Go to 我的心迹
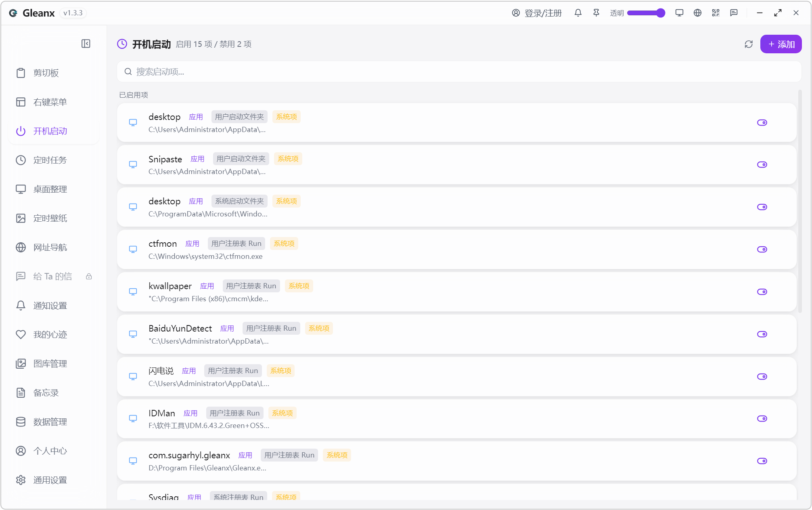The height and width of the screenshot is (510, 812). pyautogui.click(x=54, y=335)
